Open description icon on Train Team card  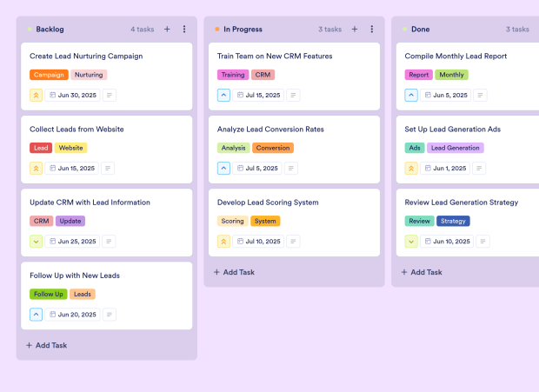[293, 95]
